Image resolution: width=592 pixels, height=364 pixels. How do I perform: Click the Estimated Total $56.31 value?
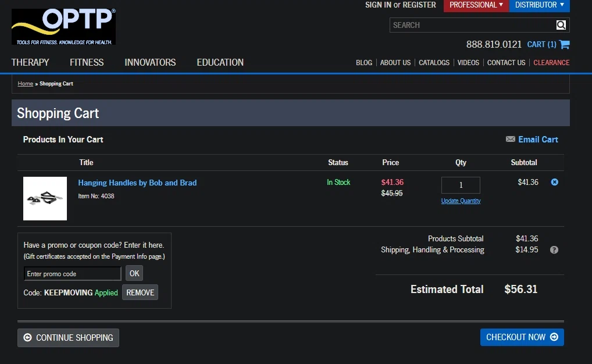(520, 289)
